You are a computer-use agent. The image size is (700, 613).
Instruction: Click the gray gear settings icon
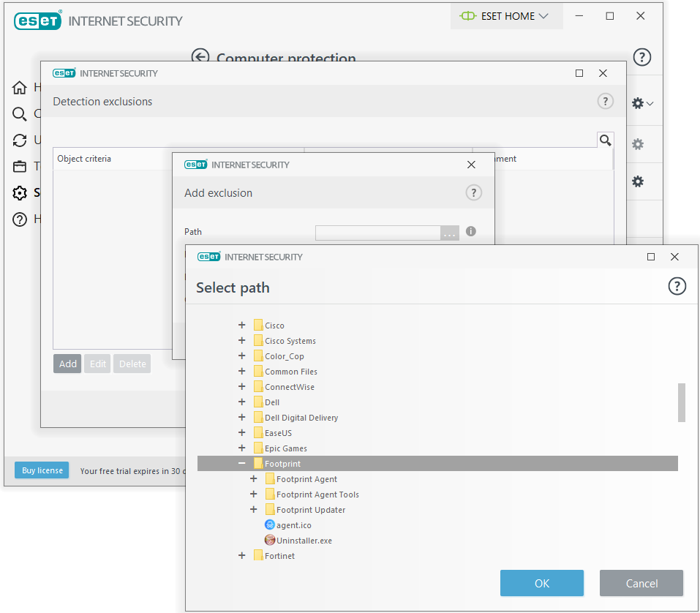point(638,144)
